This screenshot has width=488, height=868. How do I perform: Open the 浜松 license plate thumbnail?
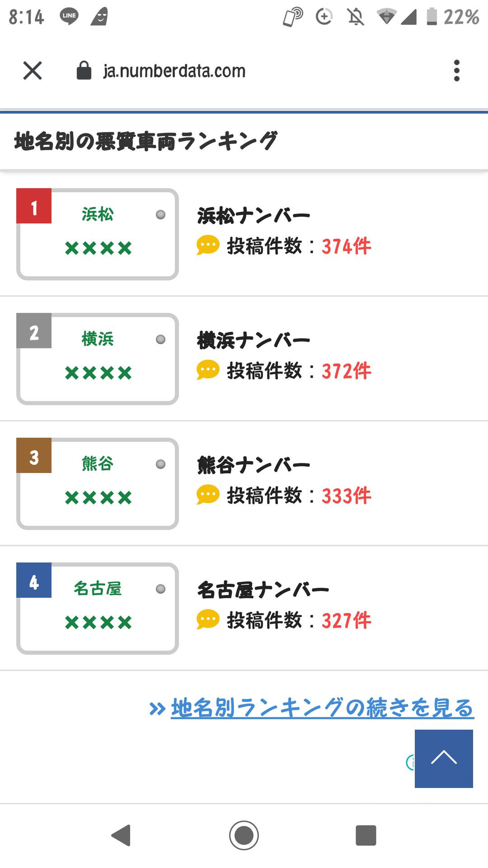[x=98, y=234]
